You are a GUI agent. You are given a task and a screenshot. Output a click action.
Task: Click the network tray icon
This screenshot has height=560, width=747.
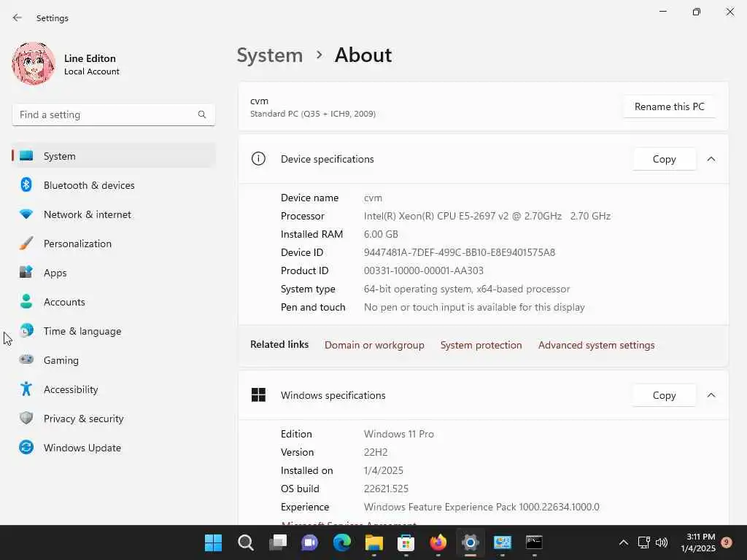(x=643, y=542)
